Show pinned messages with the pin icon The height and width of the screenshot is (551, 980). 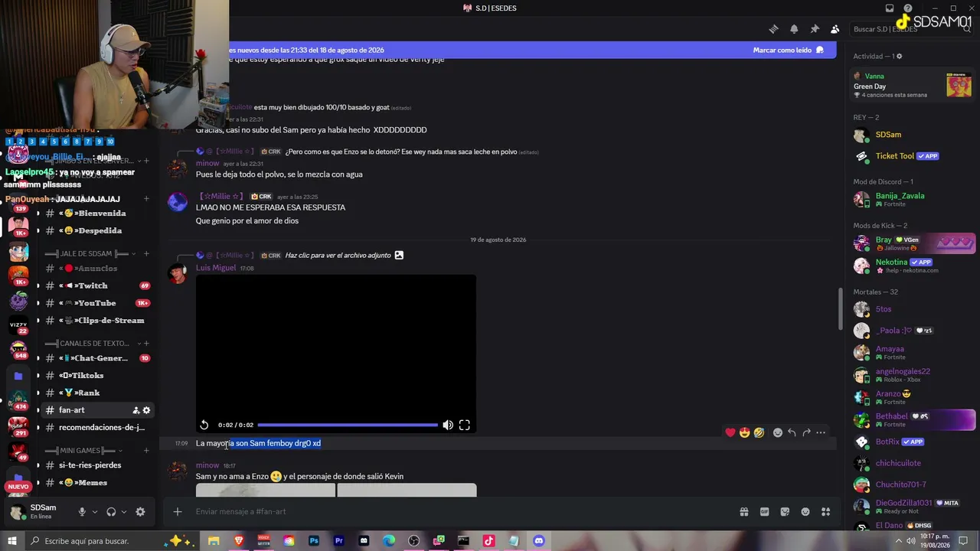tap(815, 29)
